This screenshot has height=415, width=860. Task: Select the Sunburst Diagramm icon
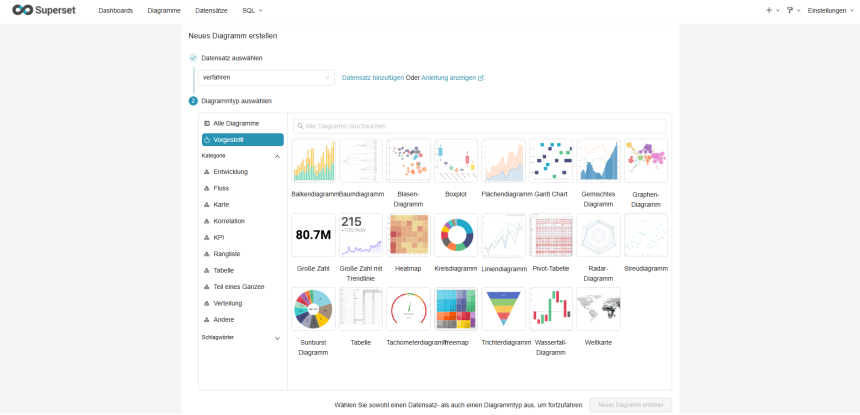click(313, 309)
